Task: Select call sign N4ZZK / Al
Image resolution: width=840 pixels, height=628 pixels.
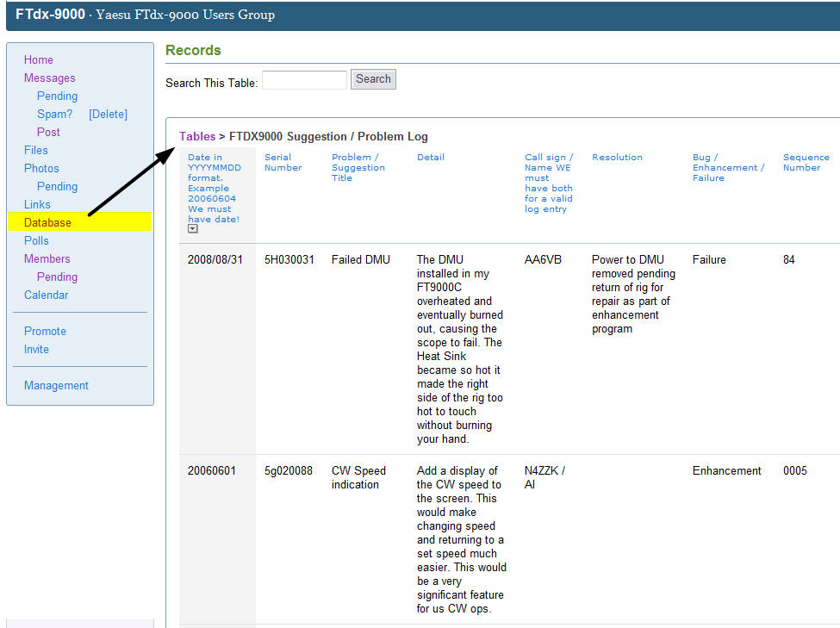Action: tap(544, 477)
